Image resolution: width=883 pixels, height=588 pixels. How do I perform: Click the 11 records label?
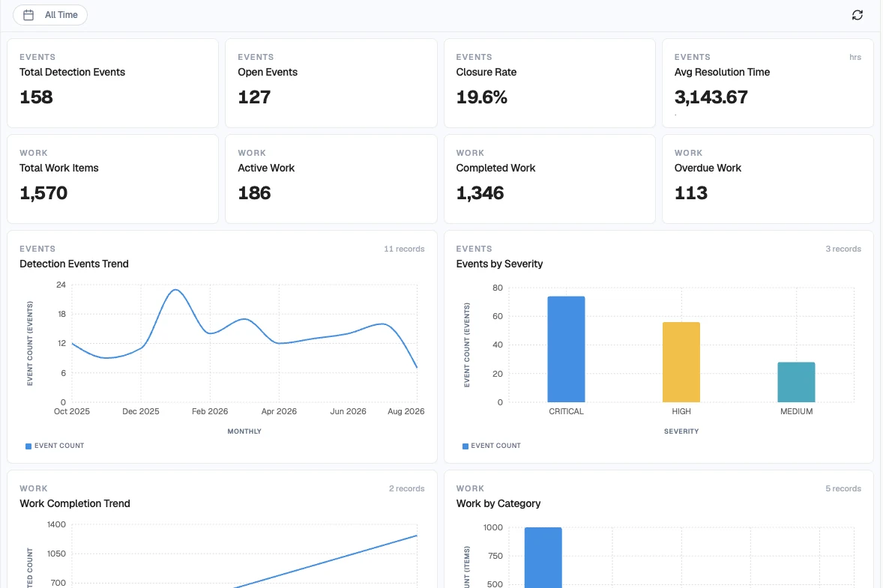click(404, 249)
